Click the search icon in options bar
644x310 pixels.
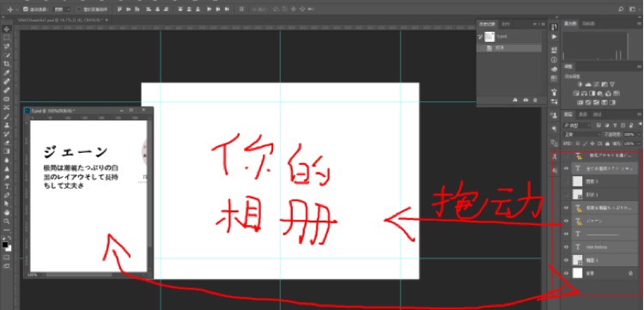point(621,9)
